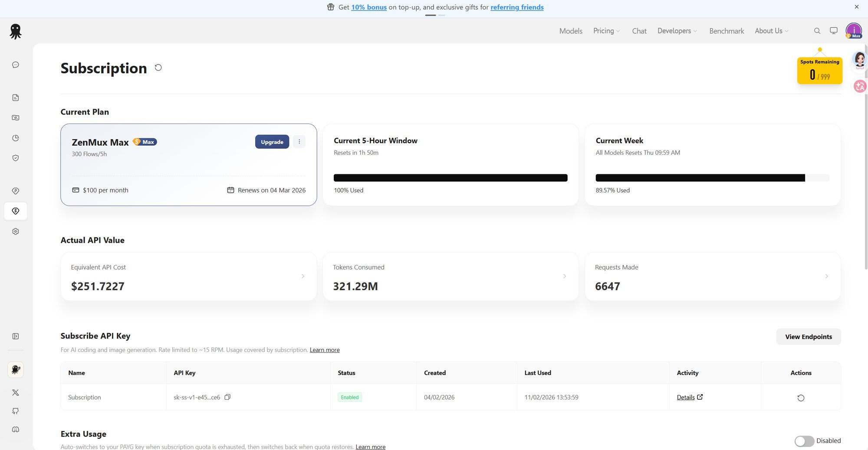Expand the Pricing menu

(x=606, y=31)
